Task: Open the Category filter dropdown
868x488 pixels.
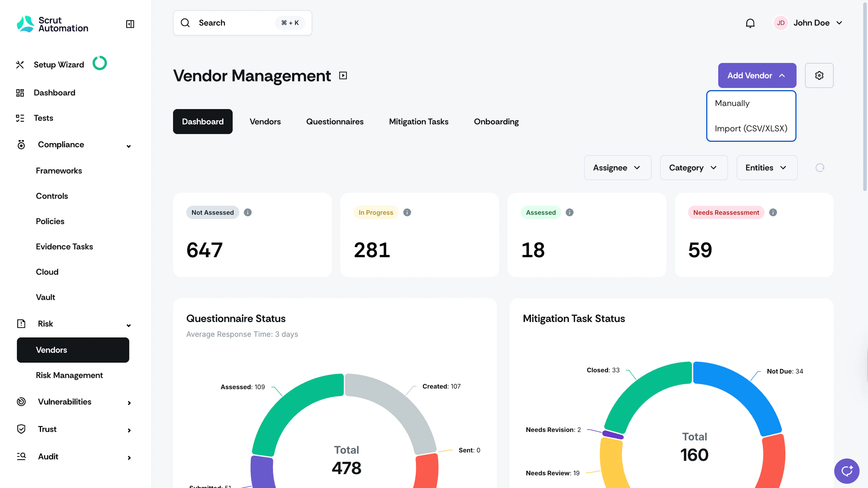Action: (x=694, y=168)
